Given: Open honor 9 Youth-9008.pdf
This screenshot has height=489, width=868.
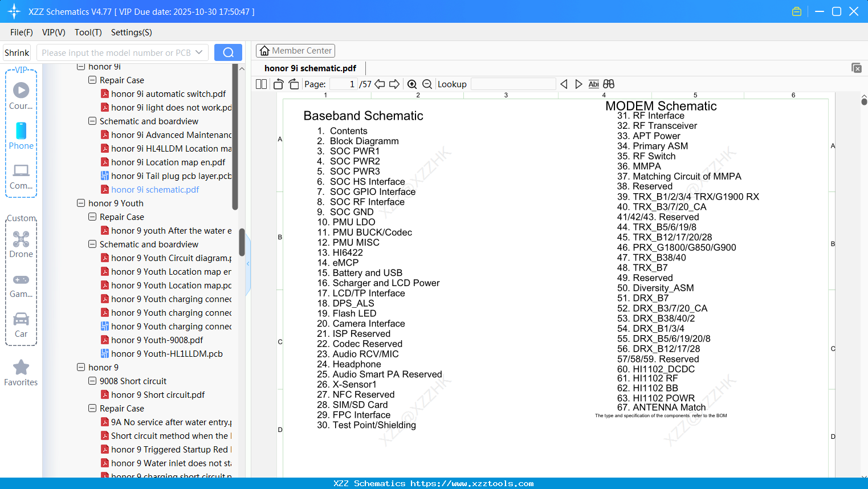Looking at the screenshot, I should tap(152, 340).
